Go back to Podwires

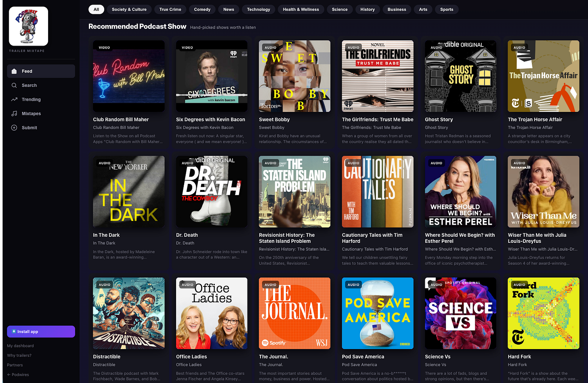point(18,375)
